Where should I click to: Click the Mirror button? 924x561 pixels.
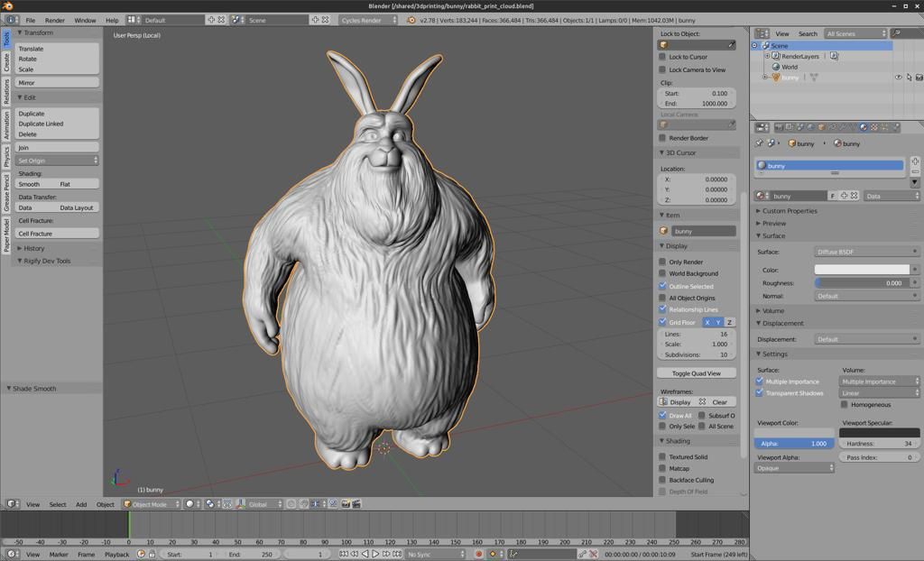click(x=57, y=82)
